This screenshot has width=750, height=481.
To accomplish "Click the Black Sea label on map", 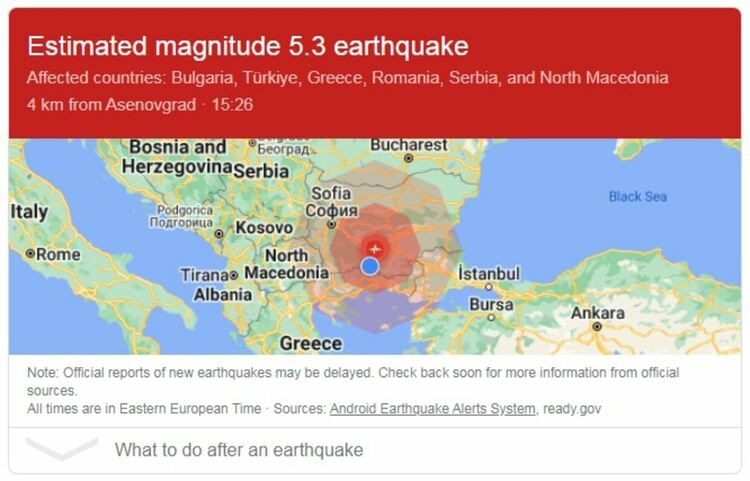I will click(638, 197).
